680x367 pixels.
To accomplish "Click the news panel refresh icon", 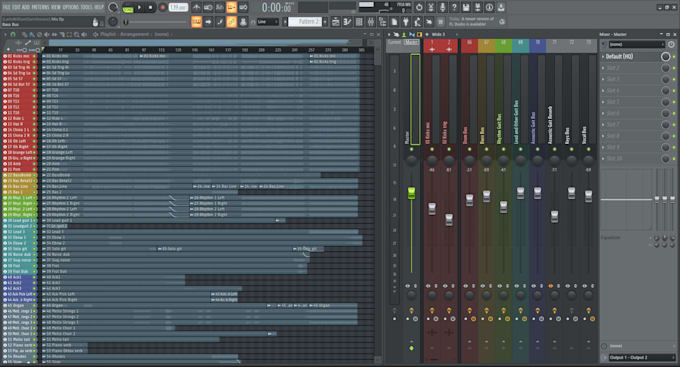I will [x=502, y=22].
